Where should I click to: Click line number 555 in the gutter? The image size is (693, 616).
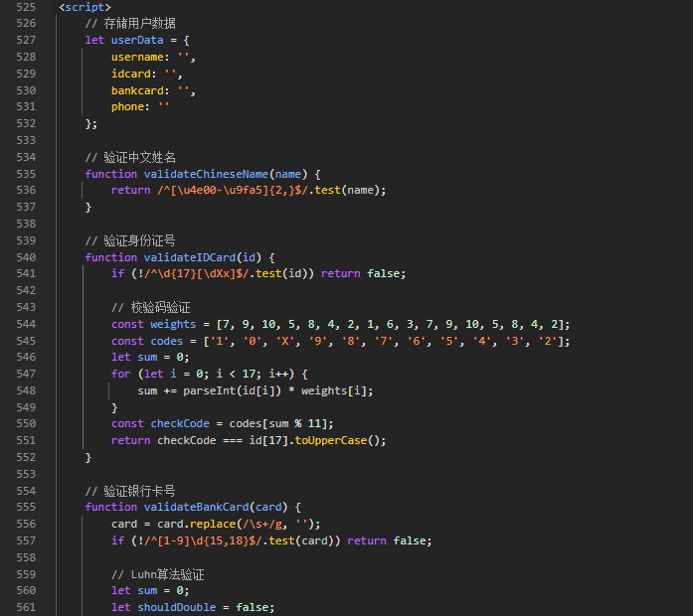(26, 508)
